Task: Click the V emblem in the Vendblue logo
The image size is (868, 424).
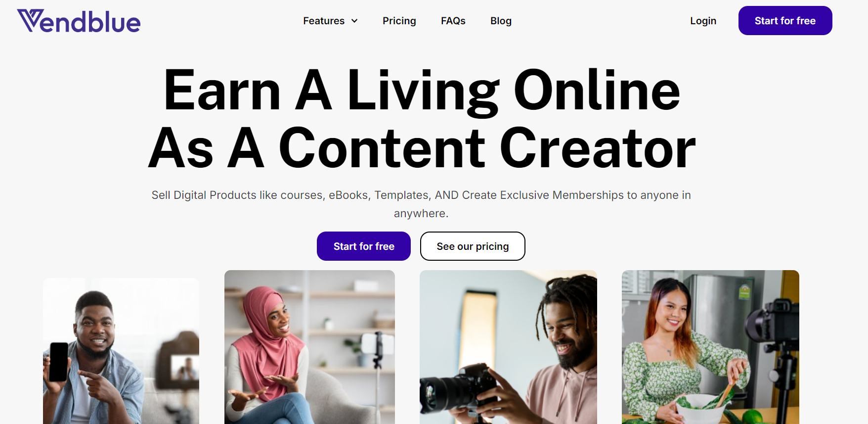Action: pos(31,20)
